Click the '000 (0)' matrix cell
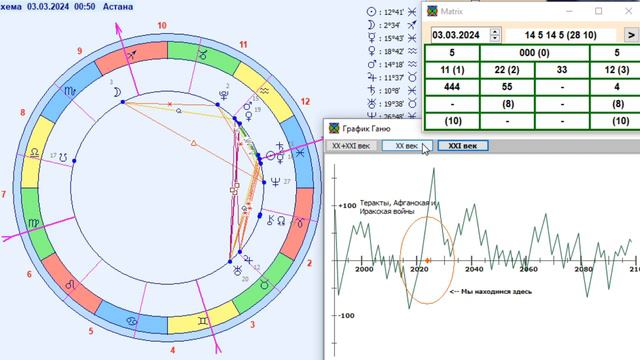The image size is (640, 360). 534,53
